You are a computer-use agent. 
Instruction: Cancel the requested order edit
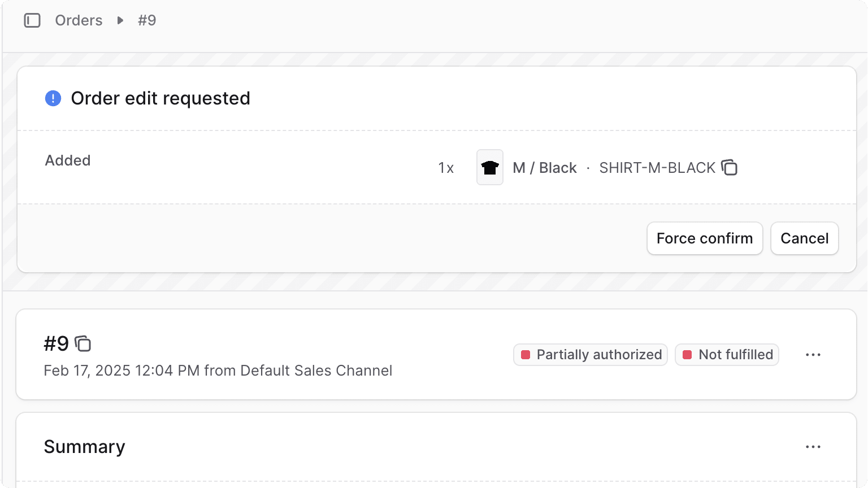point(804,238)
